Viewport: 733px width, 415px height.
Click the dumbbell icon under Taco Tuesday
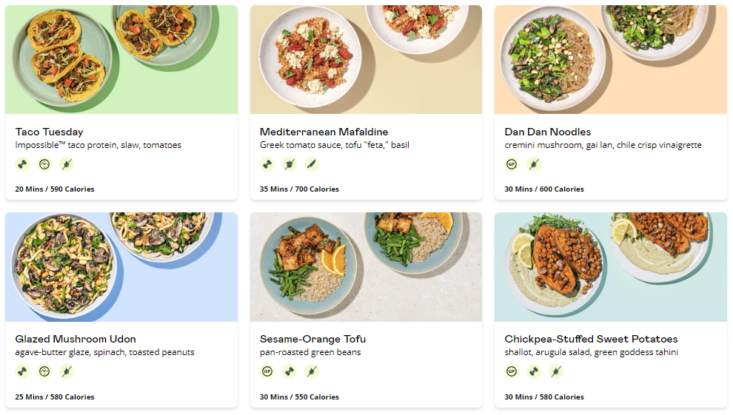pos(22,164)
